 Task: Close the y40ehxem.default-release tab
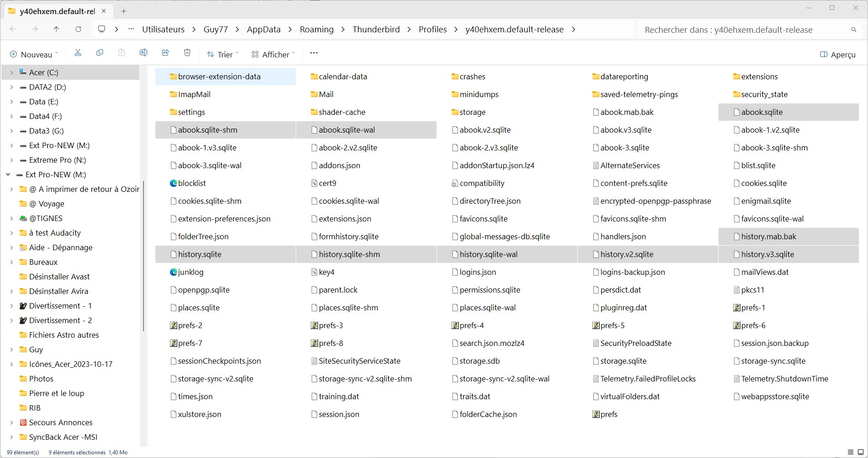(x=104, y=11)
